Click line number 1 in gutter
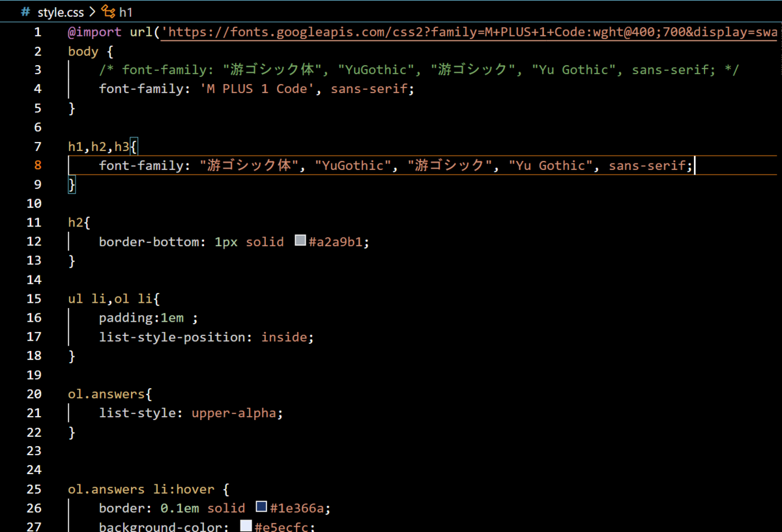 (x=38, y=32)
